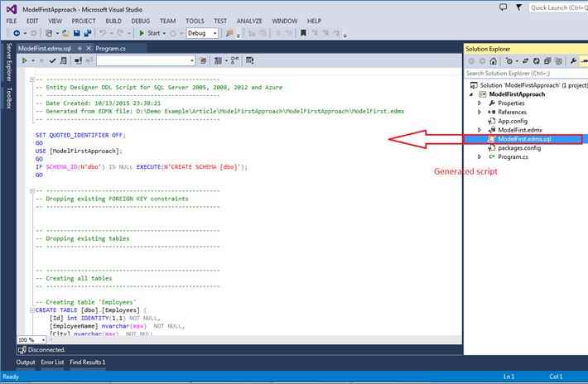Open the Toolbox side panel

(x=9, y=98)
